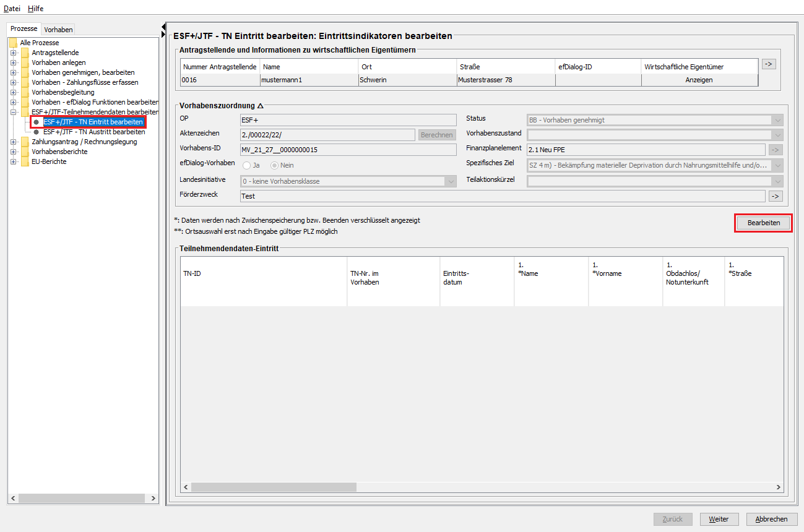Click the Schwerin cell in Ort column
This screenshot has height=532, width=804.
(x=407, y=80)
